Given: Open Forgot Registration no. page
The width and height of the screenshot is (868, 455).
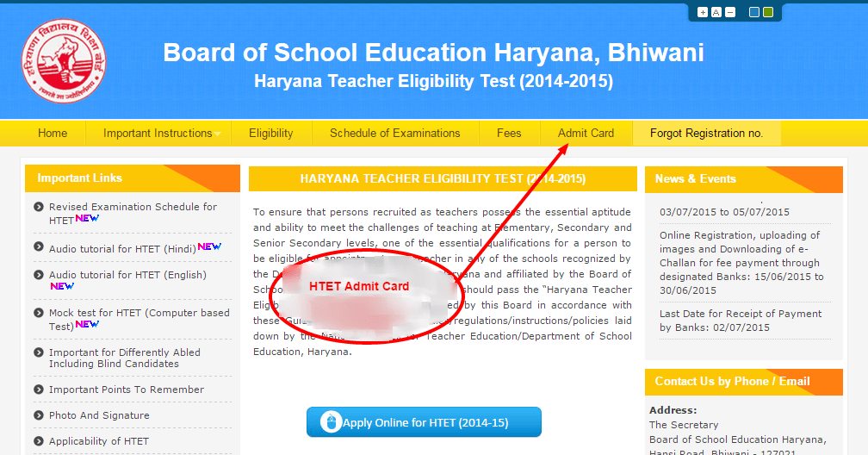Looking at the screenshot, I should coord(706,133).
